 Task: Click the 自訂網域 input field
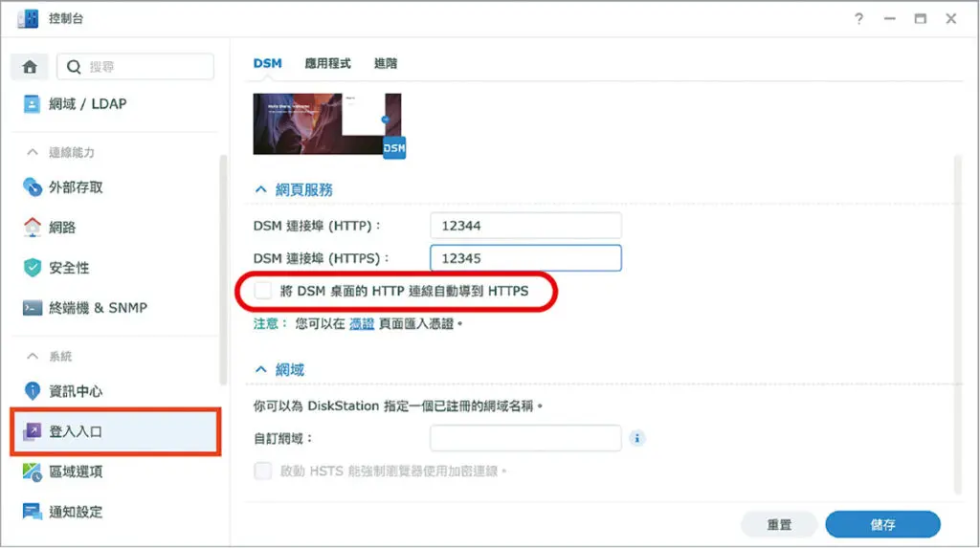(525, 438)
